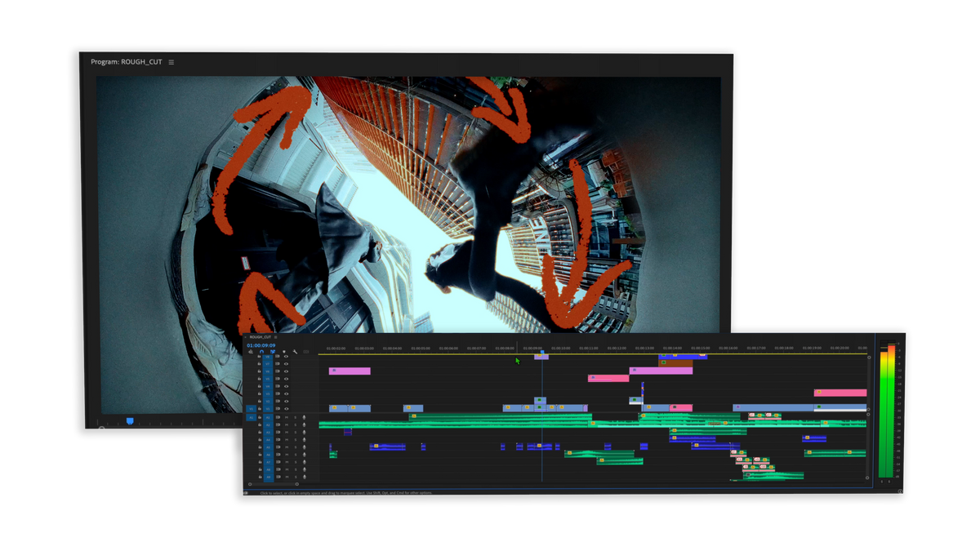Toggle sync lock on track V6

(x=277, y=371)
